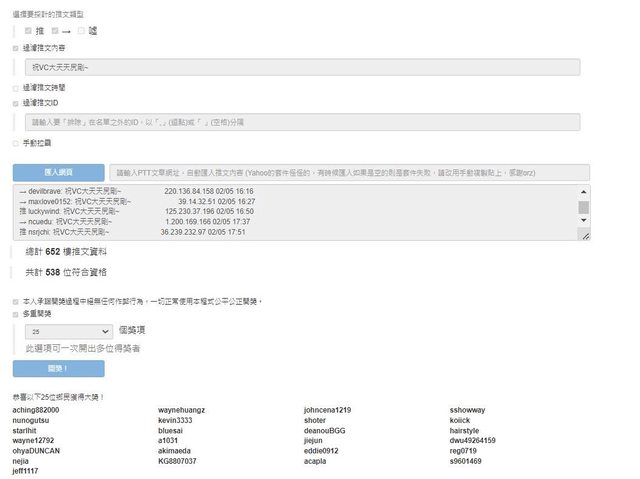The height and width of the screenshot is (479, 640).
Task: Toggle the 多重開獎 checkbox
Action: (x=15, y=313)
